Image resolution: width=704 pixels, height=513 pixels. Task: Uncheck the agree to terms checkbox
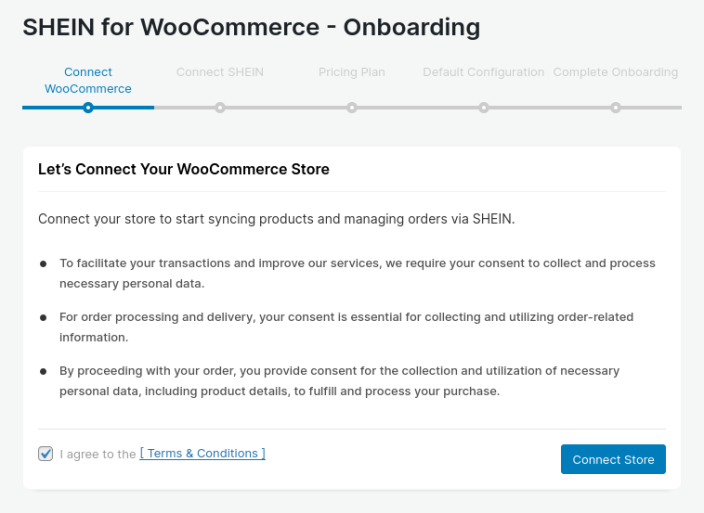(45, 453)
